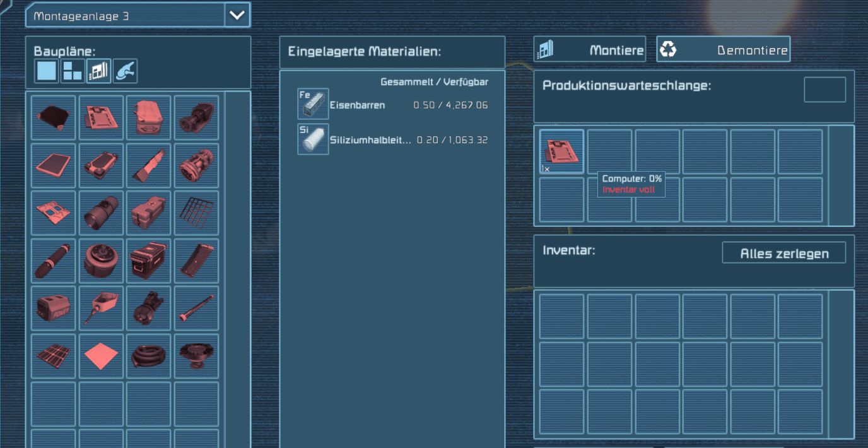This screenshot has width=868, height=448.
Task: Toggle the checkbox beside Produktionswarteschlange
Action: 824,90
